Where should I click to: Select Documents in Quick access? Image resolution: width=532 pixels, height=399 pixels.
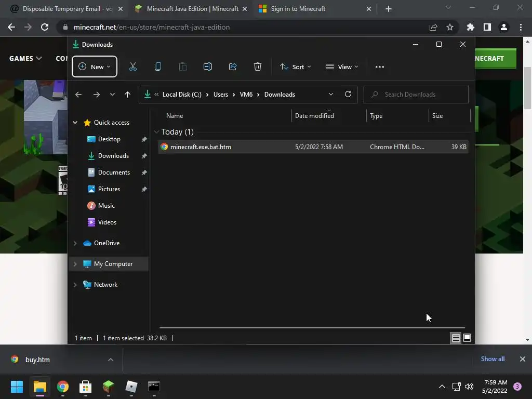pos(114,172)
